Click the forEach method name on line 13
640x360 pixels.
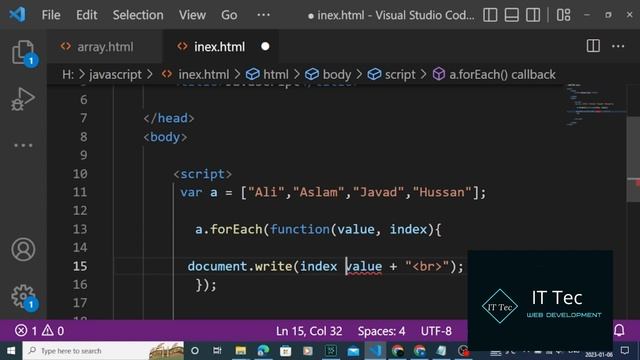click(x=236, y=229)
